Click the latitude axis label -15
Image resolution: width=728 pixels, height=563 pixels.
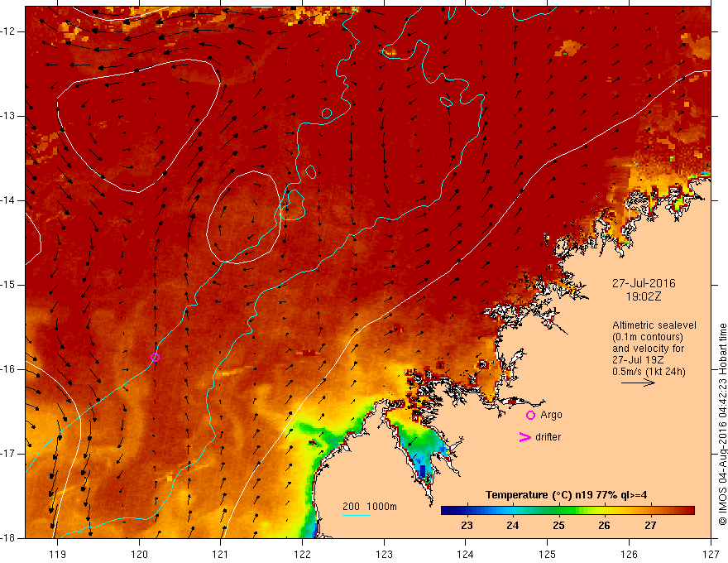(9, 285)
